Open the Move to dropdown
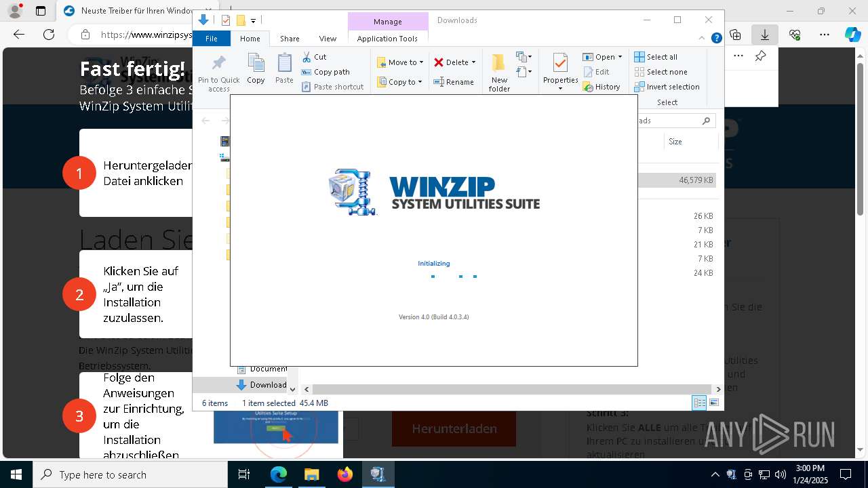 click(400, 62)
